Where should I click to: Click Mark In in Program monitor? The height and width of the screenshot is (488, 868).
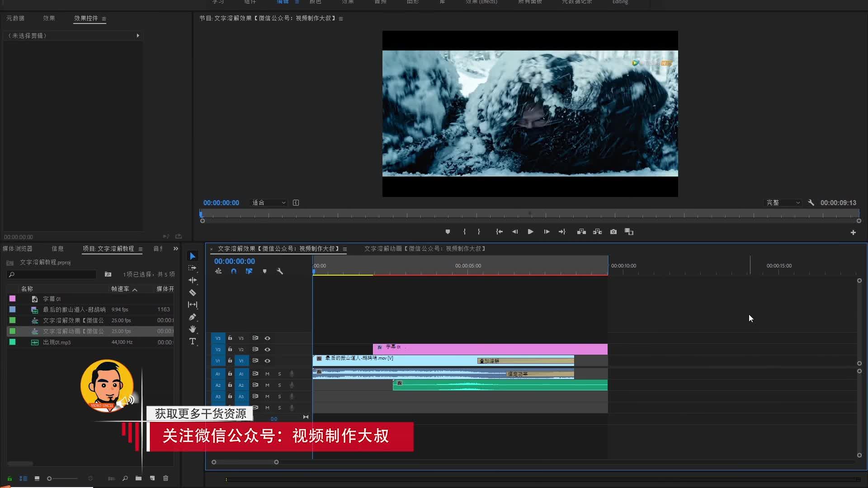point(464,232)
